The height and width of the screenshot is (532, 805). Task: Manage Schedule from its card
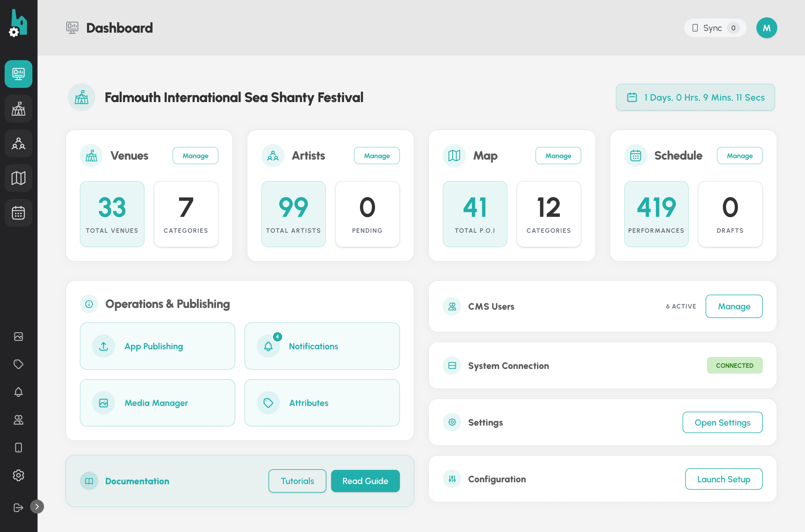[740, 156]
